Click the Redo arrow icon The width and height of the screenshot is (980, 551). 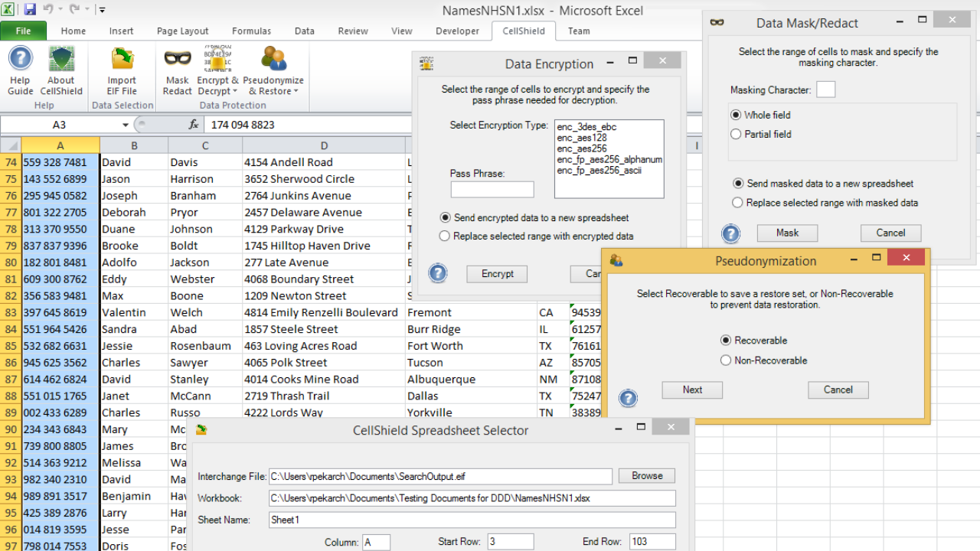tap(75, 10)
